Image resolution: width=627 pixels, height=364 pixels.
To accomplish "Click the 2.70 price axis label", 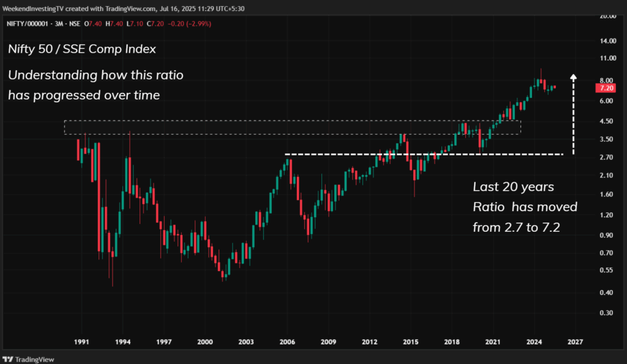I will coord(606,157).
